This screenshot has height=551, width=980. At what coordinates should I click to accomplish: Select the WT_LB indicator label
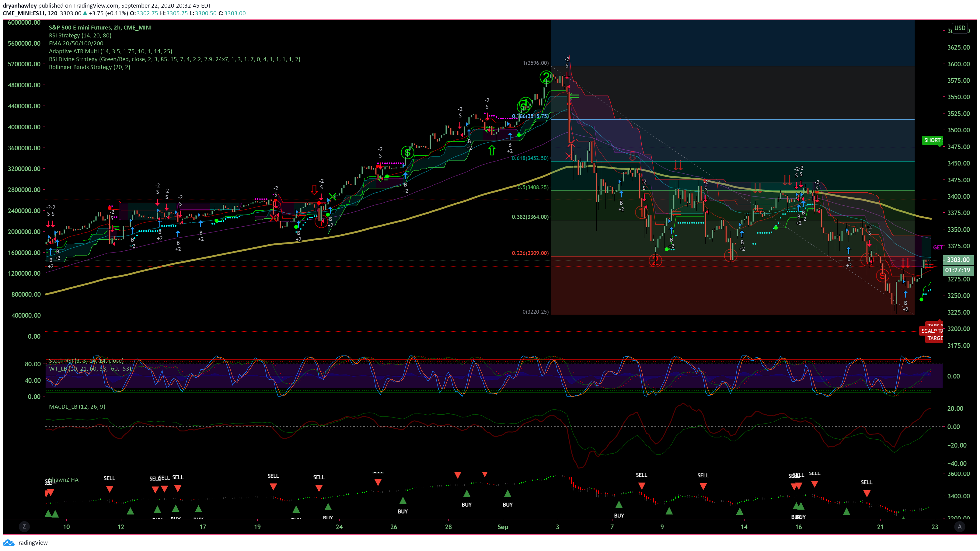90,369
